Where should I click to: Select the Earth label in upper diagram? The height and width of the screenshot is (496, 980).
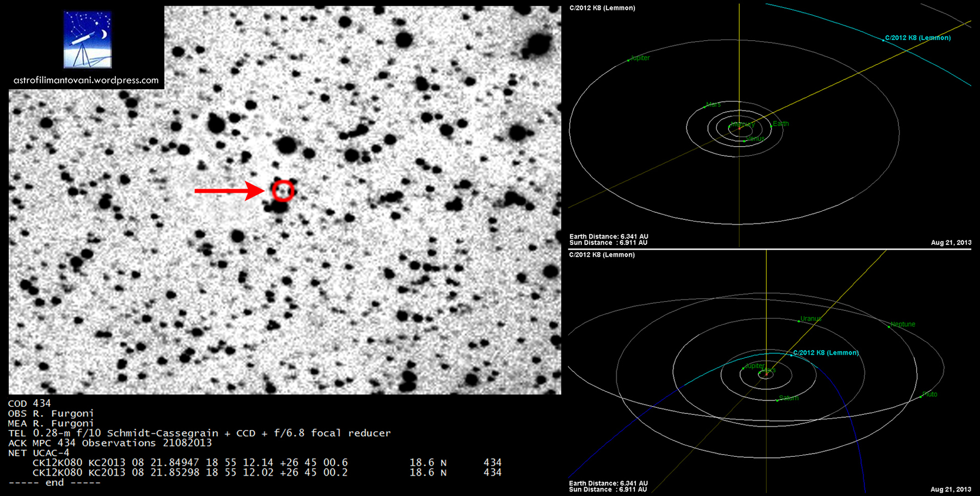[x=781, y=124]
